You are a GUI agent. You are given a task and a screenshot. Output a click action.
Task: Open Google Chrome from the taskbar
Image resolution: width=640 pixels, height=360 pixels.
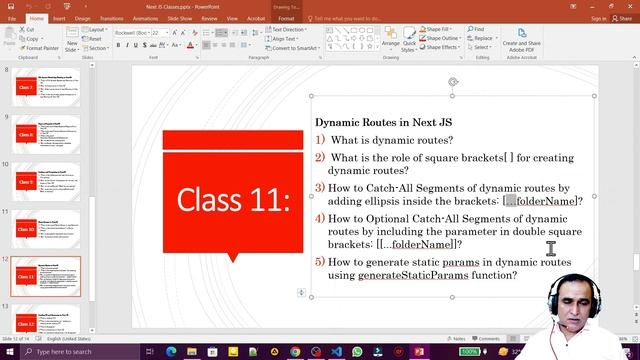(295, 351)
